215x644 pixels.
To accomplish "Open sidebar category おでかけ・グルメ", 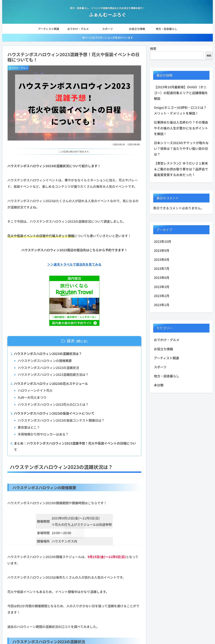I will tap(166, 340).
